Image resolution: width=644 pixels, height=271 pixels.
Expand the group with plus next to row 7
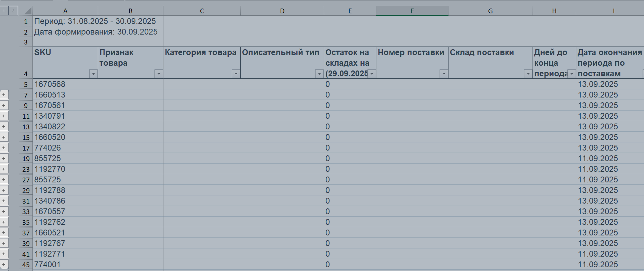[4, 95]
